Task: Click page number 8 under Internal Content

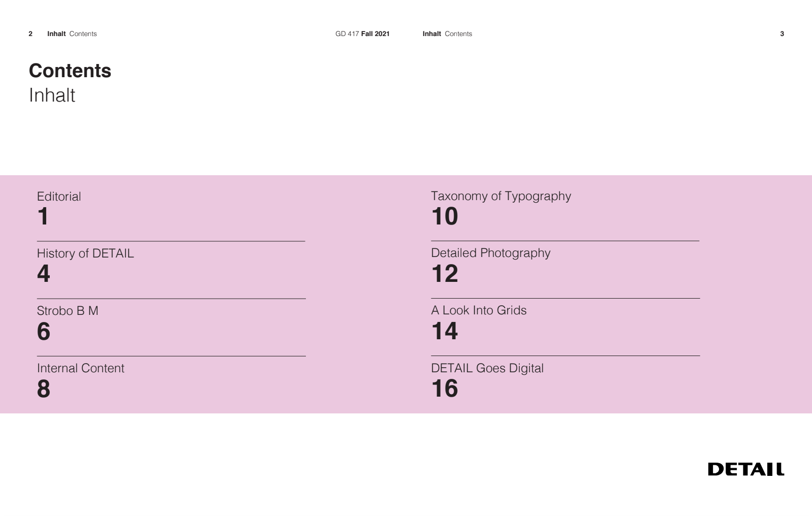Action: point(44,389)
